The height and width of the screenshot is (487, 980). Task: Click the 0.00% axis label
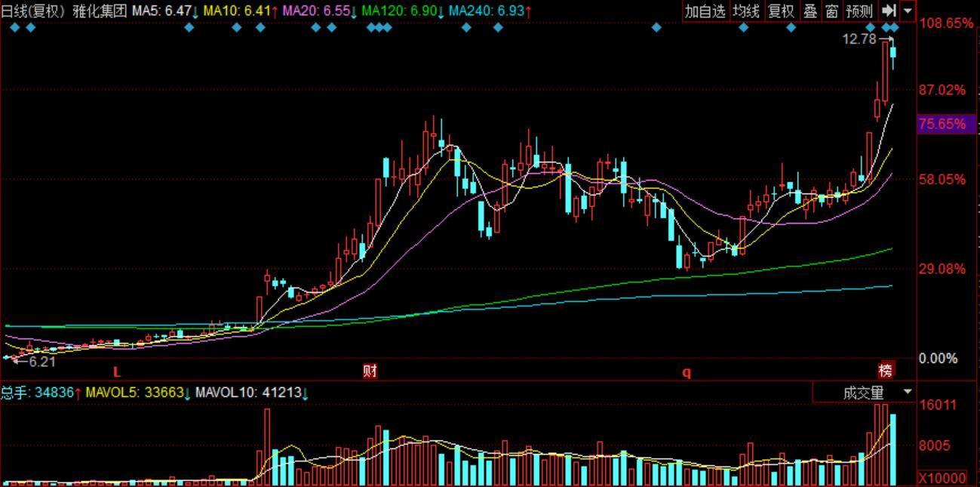(x=939, y=358)
